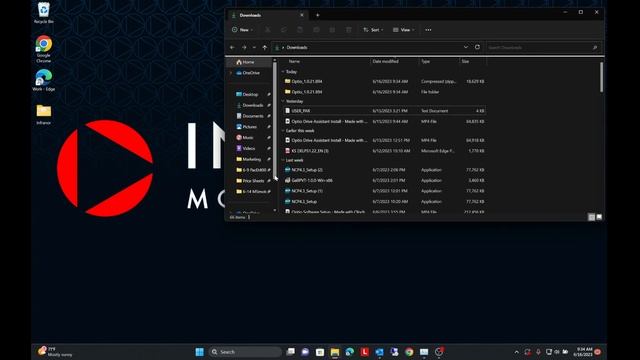
Task: Select the NCP4.3_Setup (1) application
Action: [x=384, y=191]
